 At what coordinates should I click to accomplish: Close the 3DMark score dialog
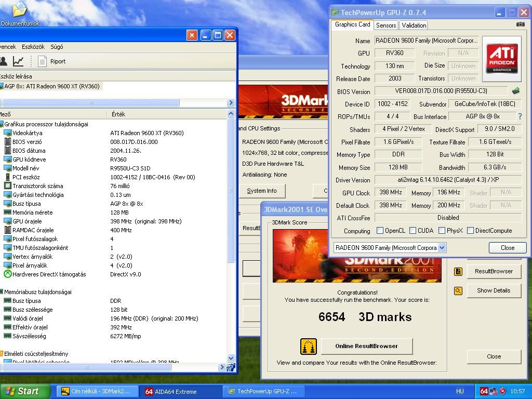click(494, 356)
